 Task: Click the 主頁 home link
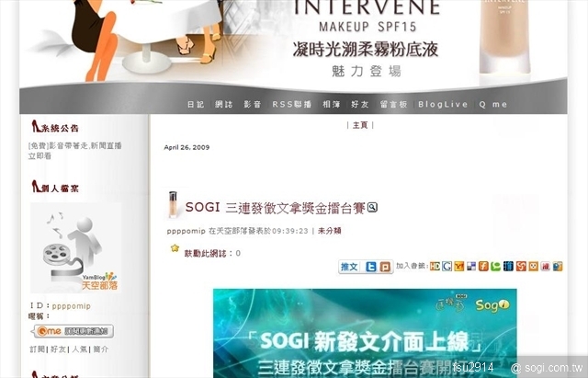pyautogui.click(x=360, y=125)
